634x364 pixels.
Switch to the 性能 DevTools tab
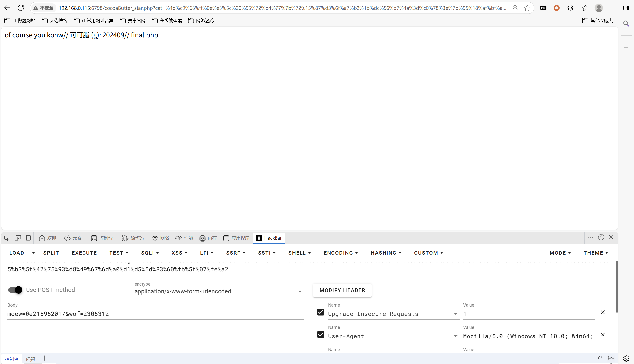(x=184, y=238)
